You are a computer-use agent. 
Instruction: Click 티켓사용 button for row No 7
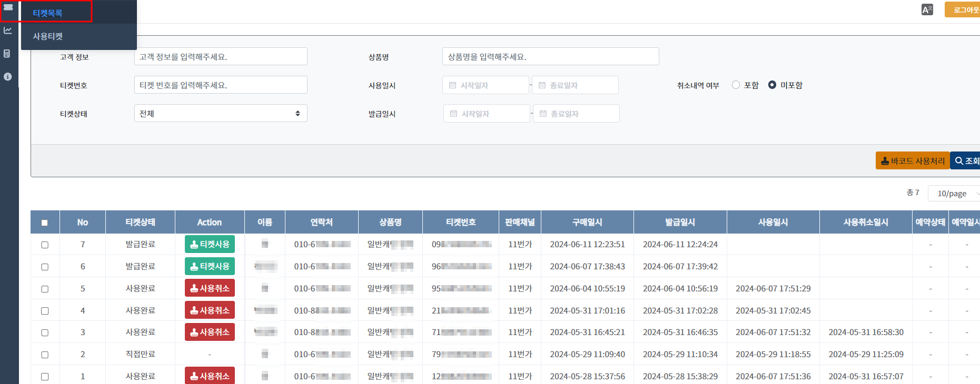pos(210,244)
